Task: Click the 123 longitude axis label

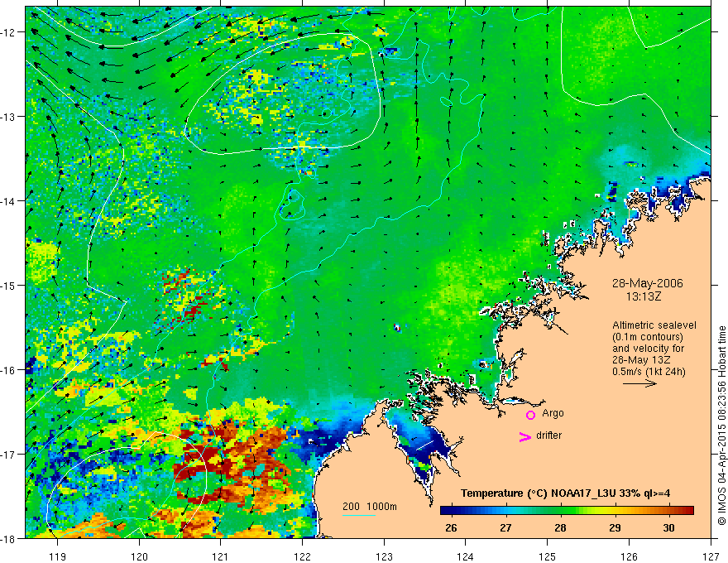Action: tap(384, 556)
